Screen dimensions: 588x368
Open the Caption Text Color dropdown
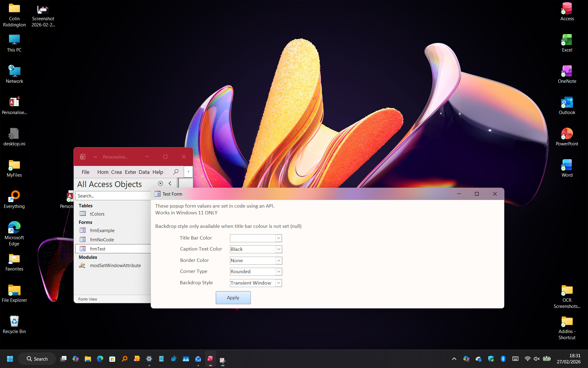(279, 249)
